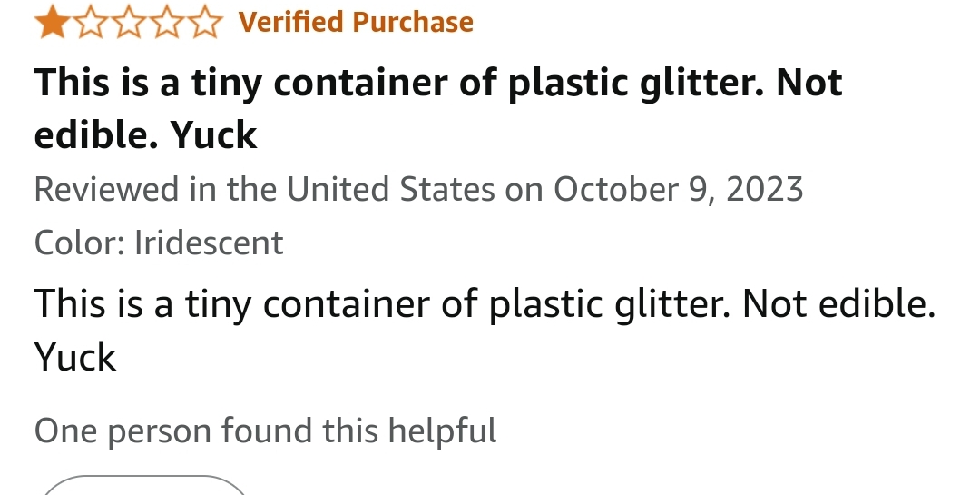Click 'One person found this helpful' text
Viewport: 980px width, 495px height.
[265, 430]
